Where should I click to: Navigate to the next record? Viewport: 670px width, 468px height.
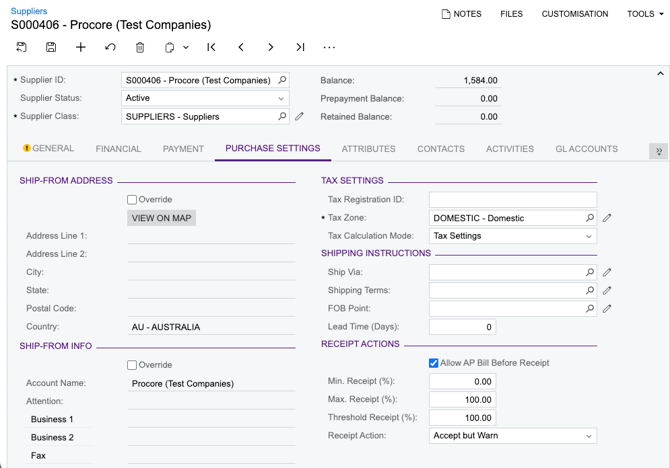270,47
